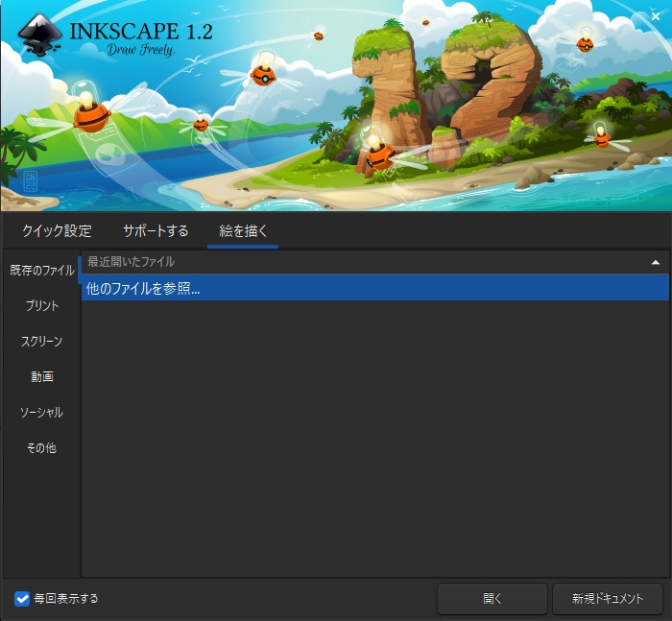Viewport: 672px width, 621px height.
Task: Select the 他のファイルを参照... row
Action: tap(375, 288)
